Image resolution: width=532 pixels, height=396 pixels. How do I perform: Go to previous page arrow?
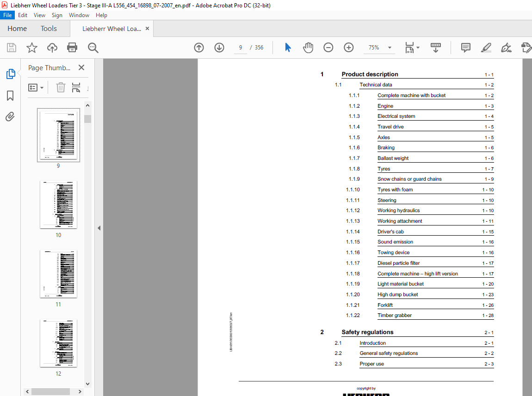point(199,48)
